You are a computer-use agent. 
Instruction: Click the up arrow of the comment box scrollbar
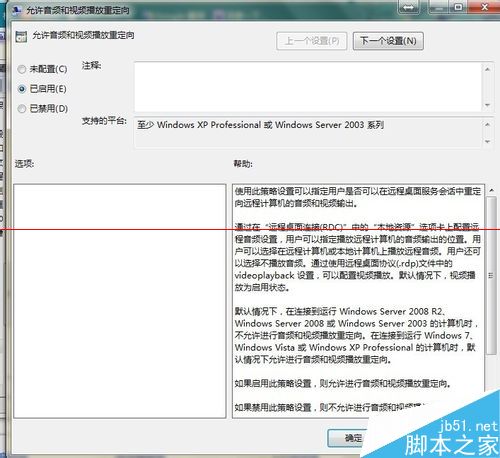point(487,69)
